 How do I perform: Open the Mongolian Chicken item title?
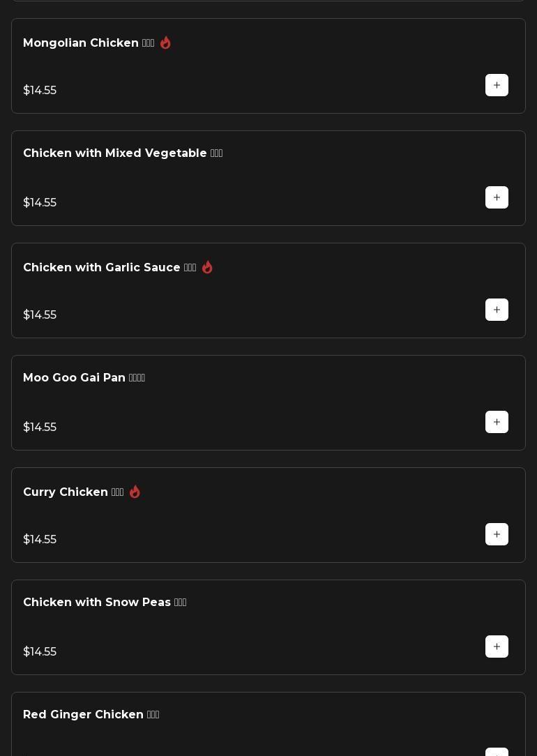click(x=81, y=43)
